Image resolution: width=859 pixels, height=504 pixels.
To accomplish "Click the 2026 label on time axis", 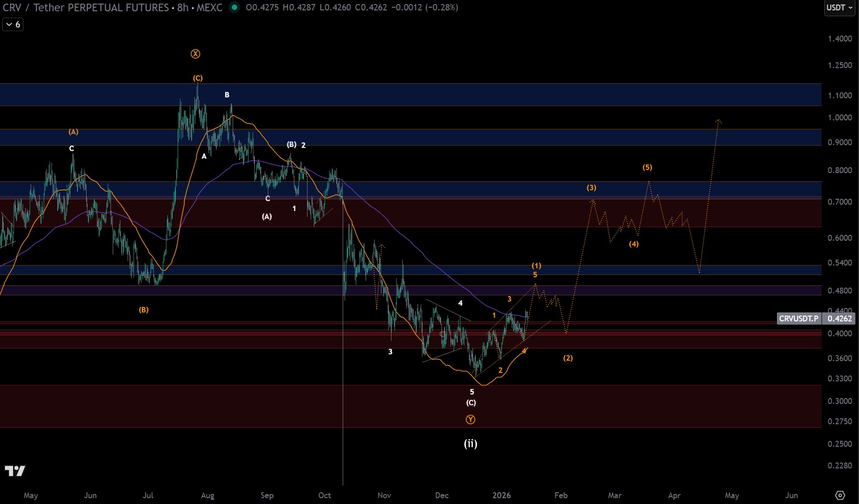I will (x=501, y=495).
